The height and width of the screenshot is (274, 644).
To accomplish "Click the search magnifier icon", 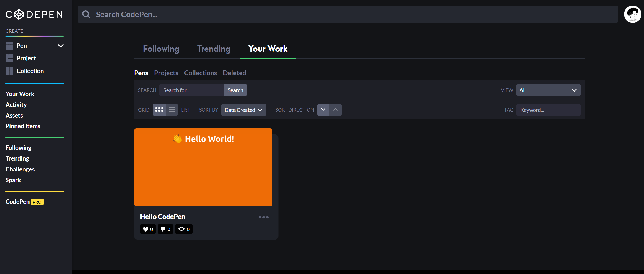I will pyautogui.click(x=86, y=14).
